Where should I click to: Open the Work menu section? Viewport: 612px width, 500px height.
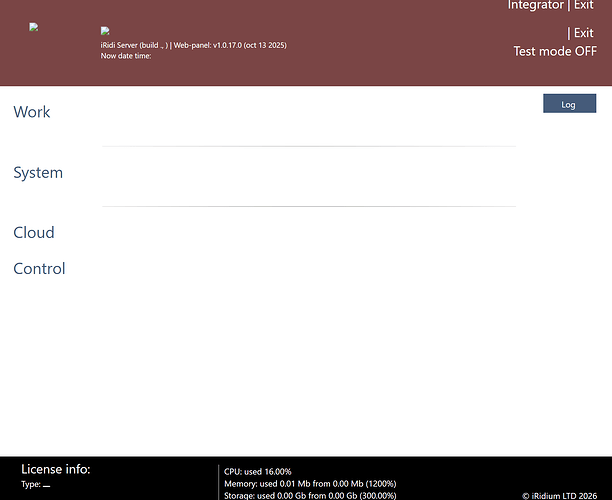[x=32, y=112]
